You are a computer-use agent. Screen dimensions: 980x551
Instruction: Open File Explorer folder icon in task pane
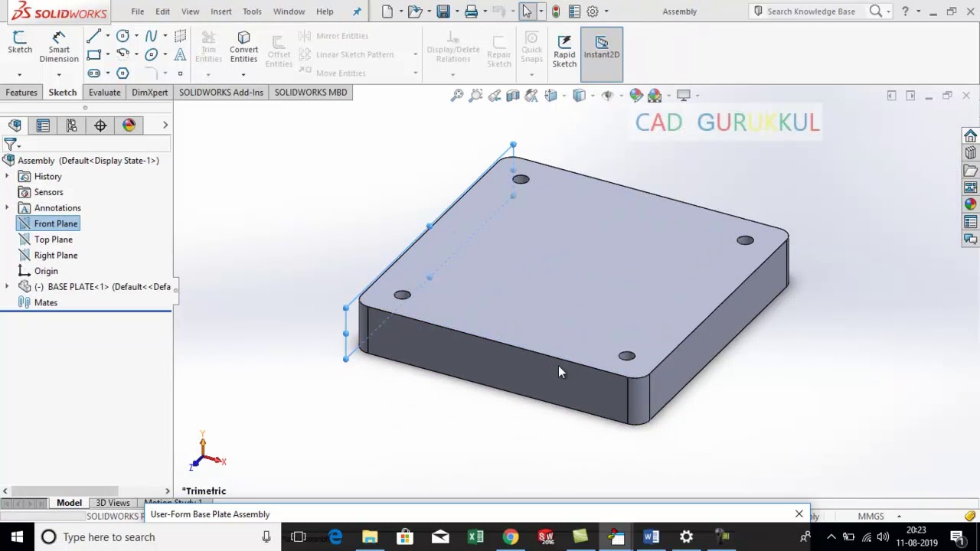point(971,170)
